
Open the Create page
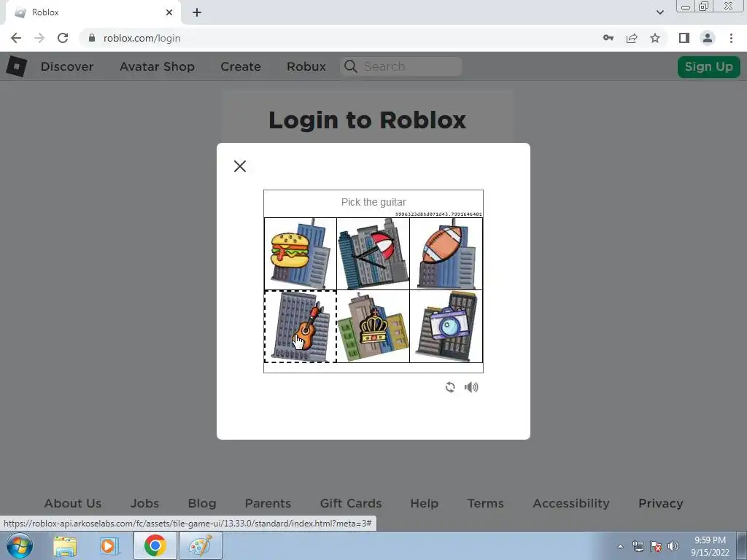[x=241, y=66]
